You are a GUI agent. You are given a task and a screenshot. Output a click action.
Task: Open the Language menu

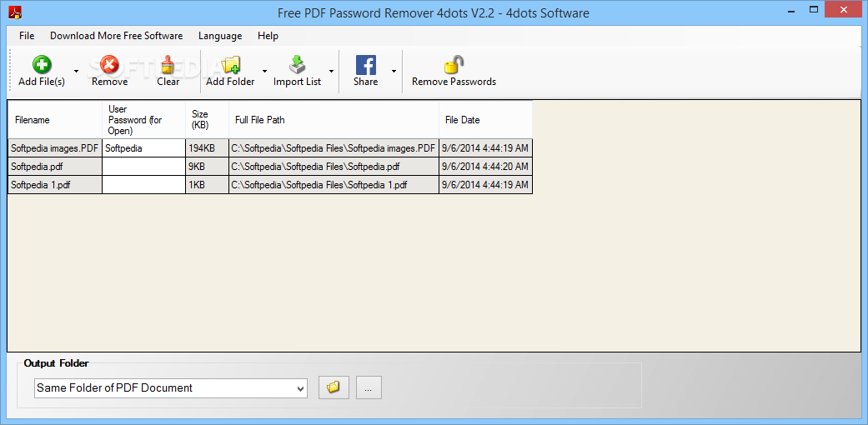point(220,36)
